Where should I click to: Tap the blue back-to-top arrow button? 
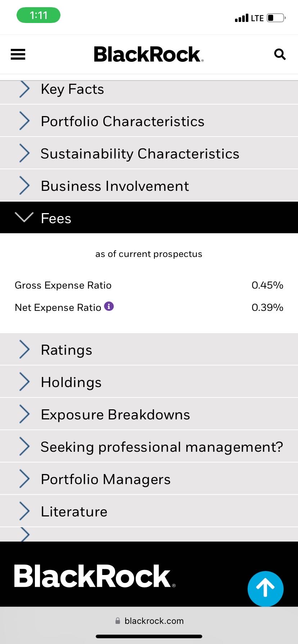(266, 589)
